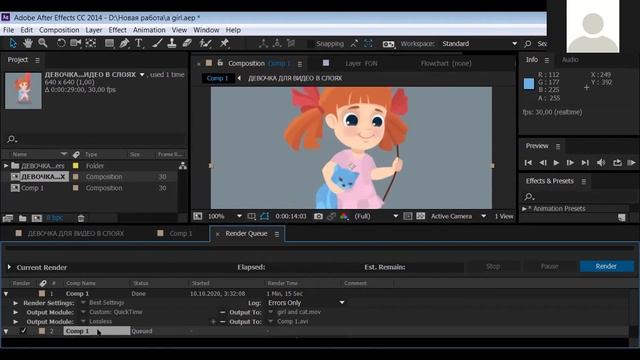The height and width of the screenshot is (360, 640).
Task: Uncheck render checkbox for queued Comp 1 item 2
Action: click(x=23, y=331)
